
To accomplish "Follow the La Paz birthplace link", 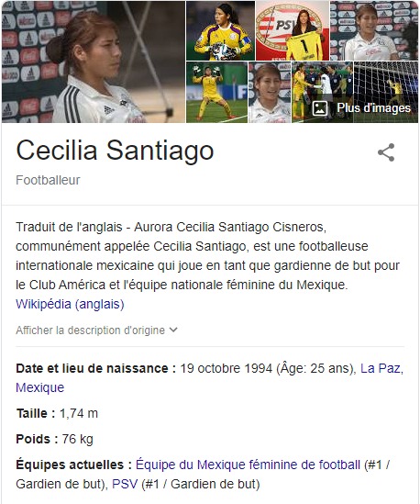I will (x=381, y=368).
